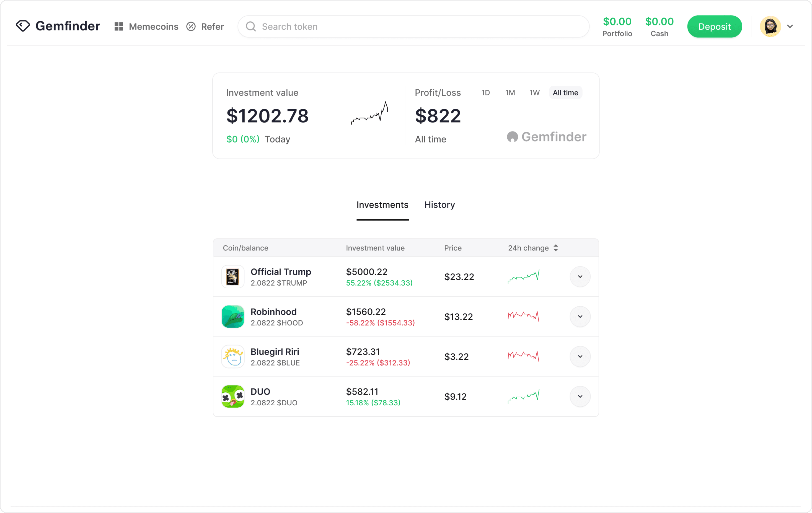Select the 1D profit/loss range
The image size is (812, 513).
point(485,93)
